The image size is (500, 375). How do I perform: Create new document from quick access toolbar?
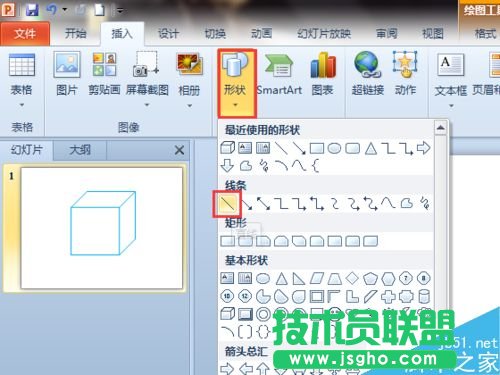click(x=99, y=10)
